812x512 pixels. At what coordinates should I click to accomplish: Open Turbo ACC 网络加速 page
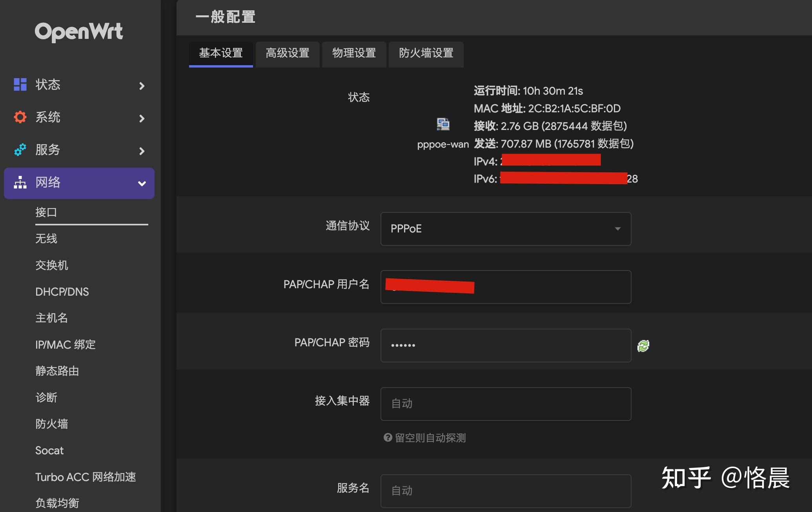[x=86, y=477]
